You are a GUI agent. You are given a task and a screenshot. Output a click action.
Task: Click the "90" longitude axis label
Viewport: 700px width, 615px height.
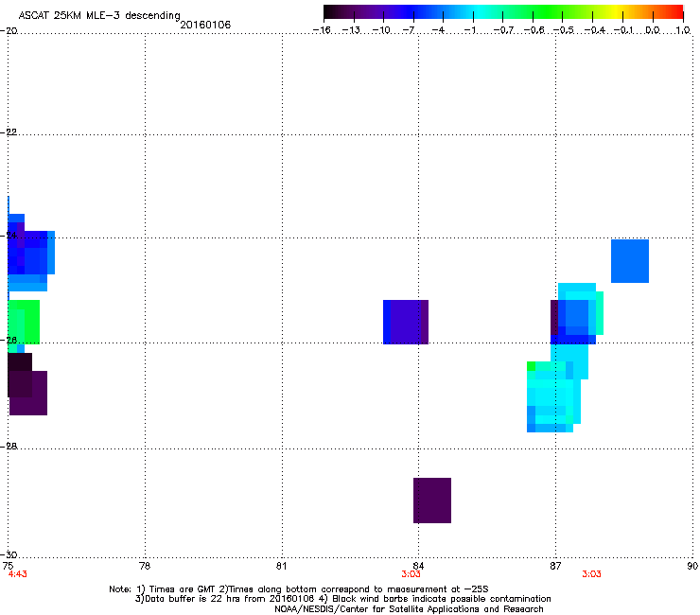(692, 566)
